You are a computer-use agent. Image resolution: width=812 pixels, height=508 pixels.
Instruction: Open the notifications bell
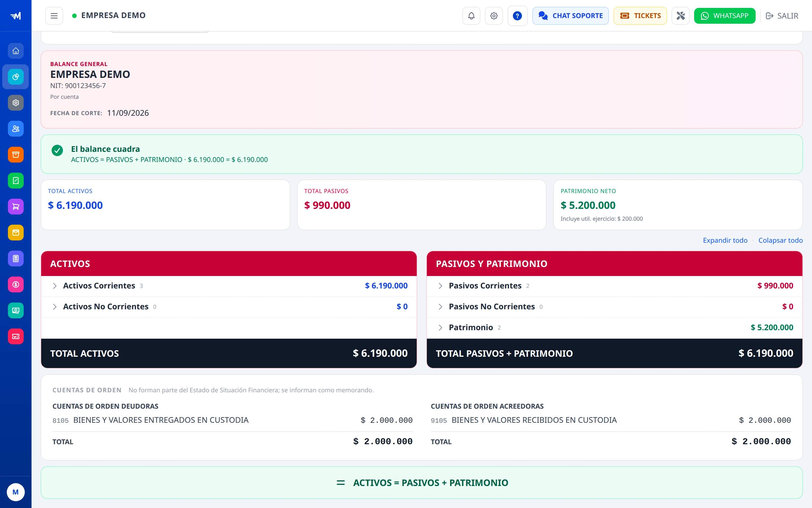pyautogui.click(x=471, y=16)
